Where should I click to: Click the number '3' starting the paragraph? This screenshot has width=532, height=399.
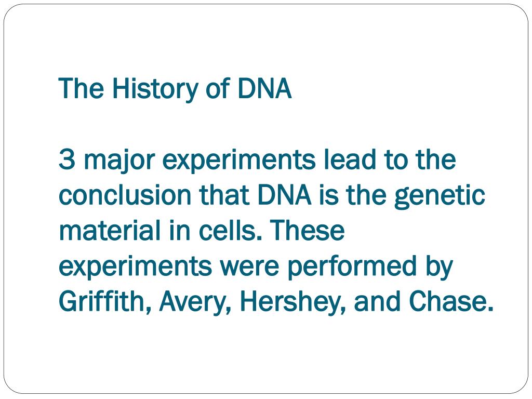(x=65, y=159)
